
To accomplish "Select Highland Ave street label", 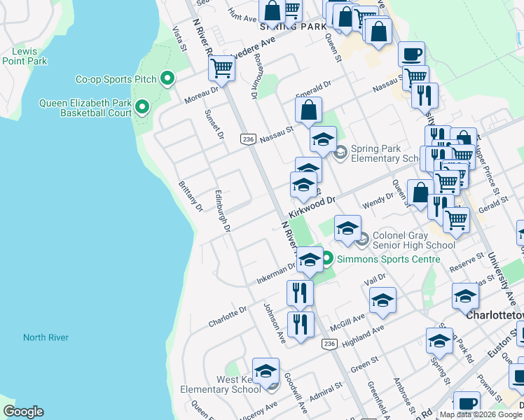I will point(363,337).
